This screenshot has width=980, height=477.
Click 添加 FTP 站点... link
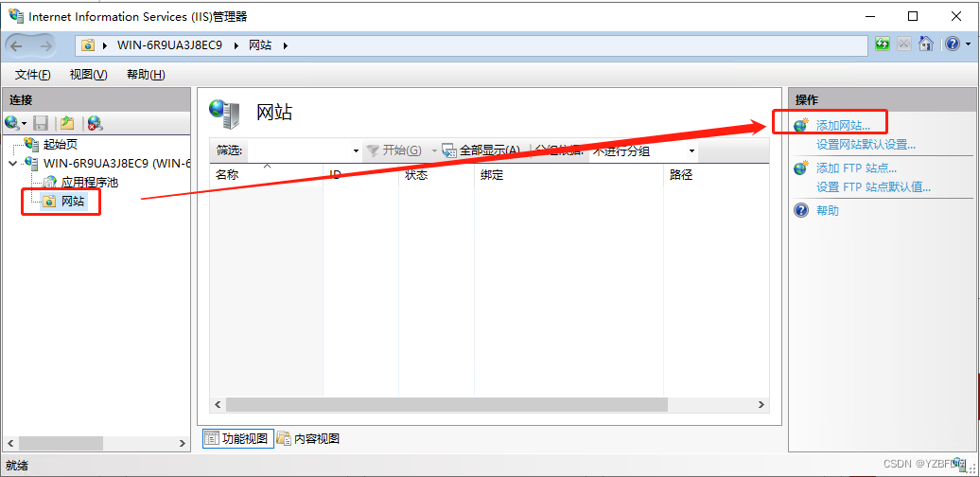tap(856, 168)
